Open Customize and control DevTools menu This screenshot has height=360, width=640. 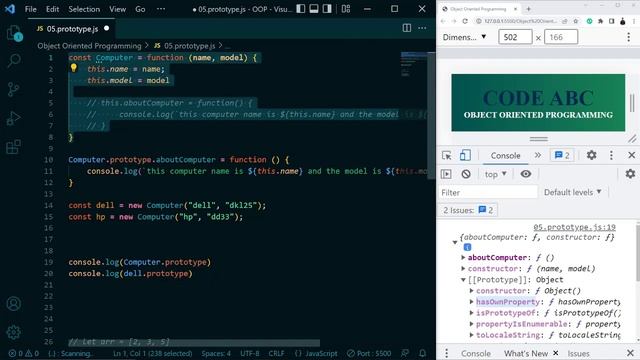611,155
